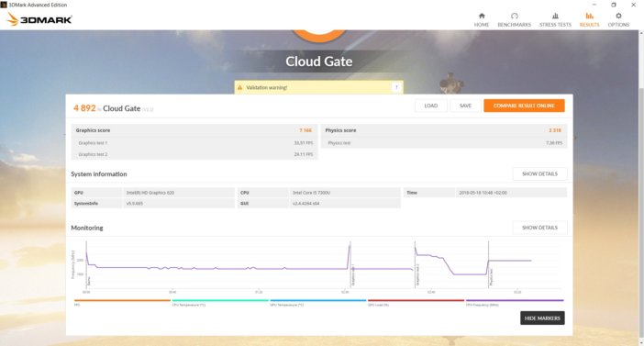
Task: Click the Save result button
Action: tap(465, 106)
